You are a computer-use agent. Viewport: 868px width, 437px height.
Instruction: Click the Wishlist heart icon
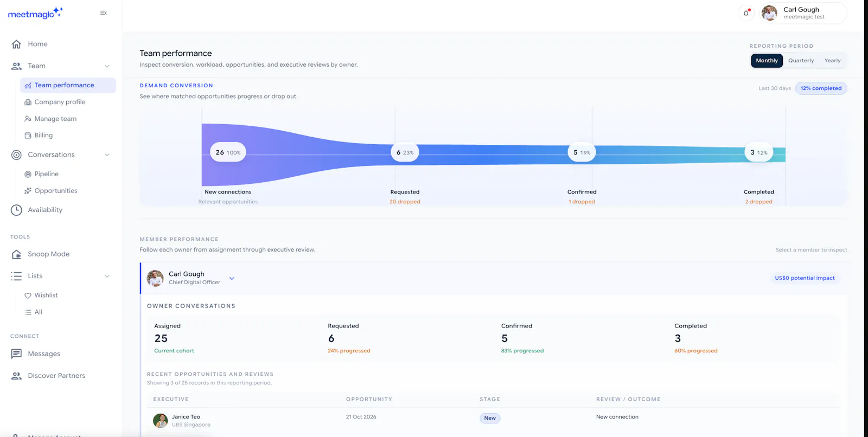pos(28,295)
